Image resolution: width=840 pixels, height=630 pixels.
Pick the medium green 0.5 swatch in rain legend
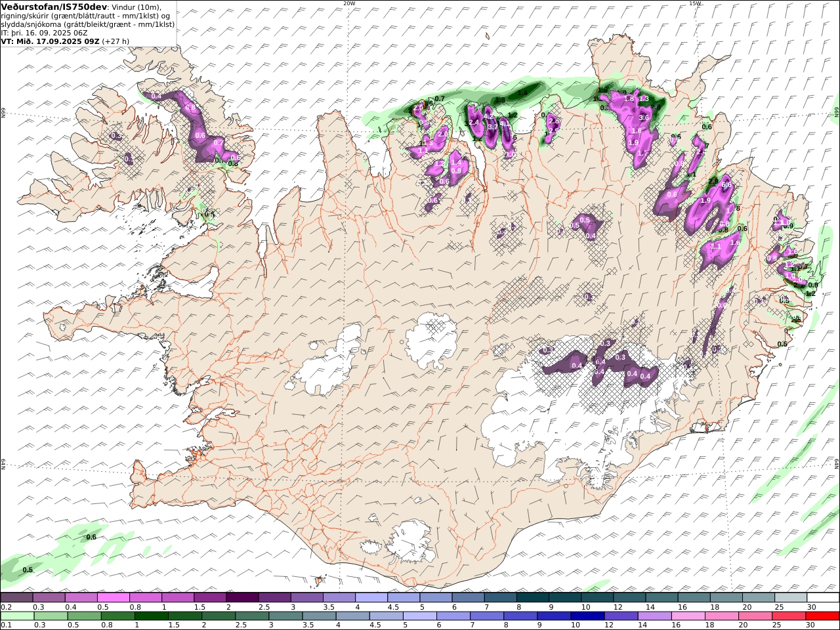pos(84,616)
